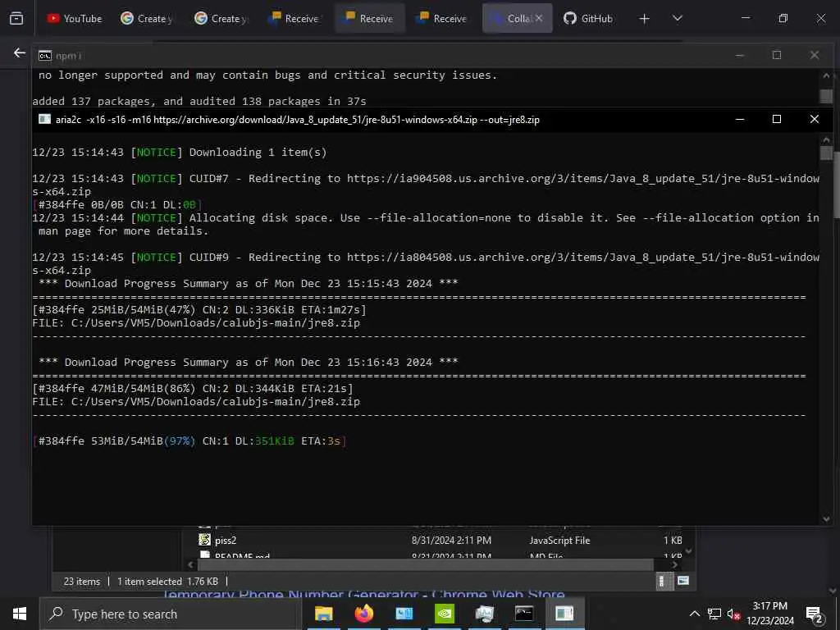Image resolution: width=840 pixels, height=630 pixels.
Task: Open the Command Prompt taskbar icon
Action: pyautogui.click(x=524, y=614)
